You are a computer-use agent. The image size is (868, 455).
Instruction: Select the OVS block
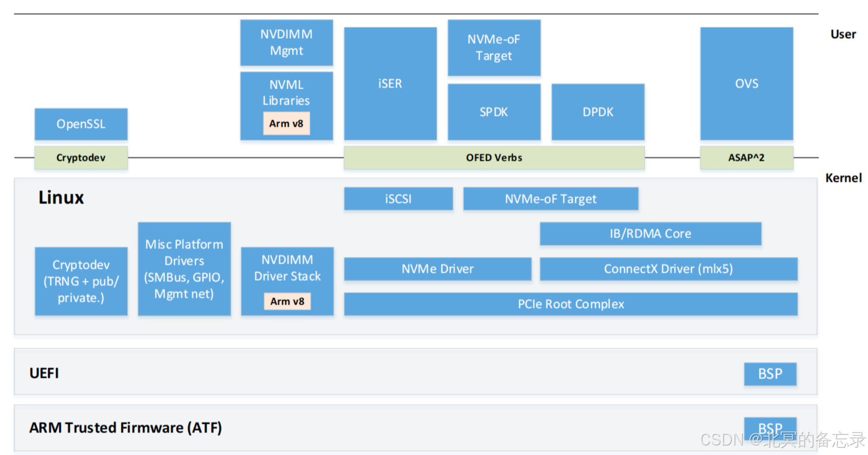point(747,83)
